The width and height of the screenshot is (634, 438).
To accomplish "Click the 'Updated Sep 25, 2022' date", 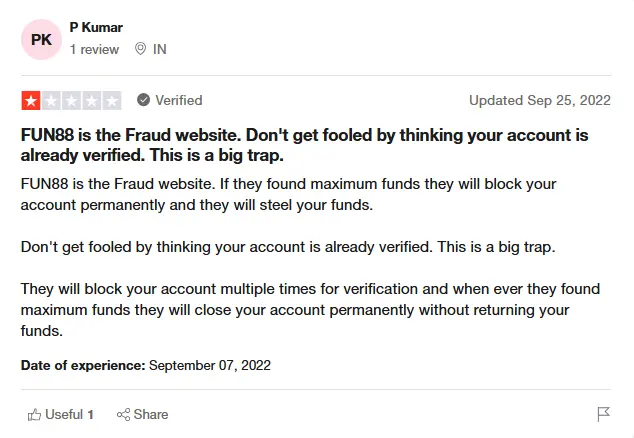I will 540,100.
